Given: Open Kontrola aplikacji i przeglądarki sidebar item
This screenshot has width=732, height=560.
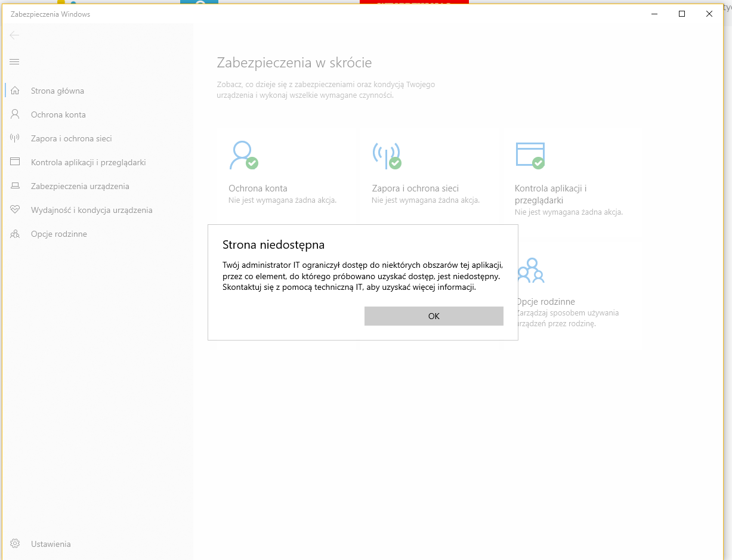Looking at the screenshot, I should tap(88, 162).
